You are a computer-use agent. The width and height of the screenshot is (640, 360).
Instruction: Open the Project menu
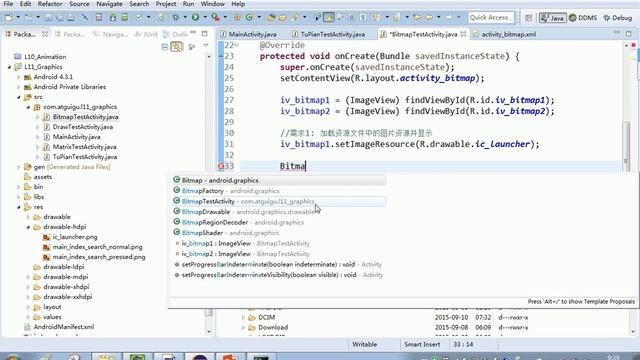[166, 4]
